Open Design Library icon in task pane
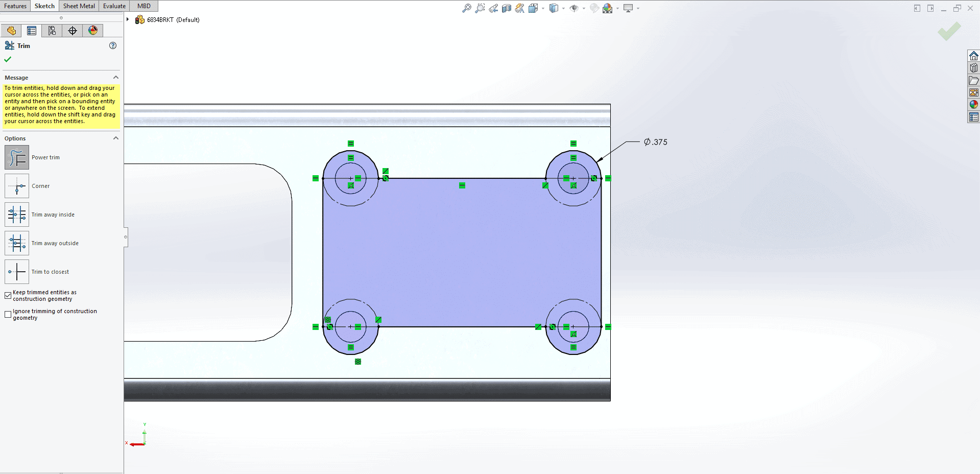Screen dimensions: 980x474 click(974, 68)
